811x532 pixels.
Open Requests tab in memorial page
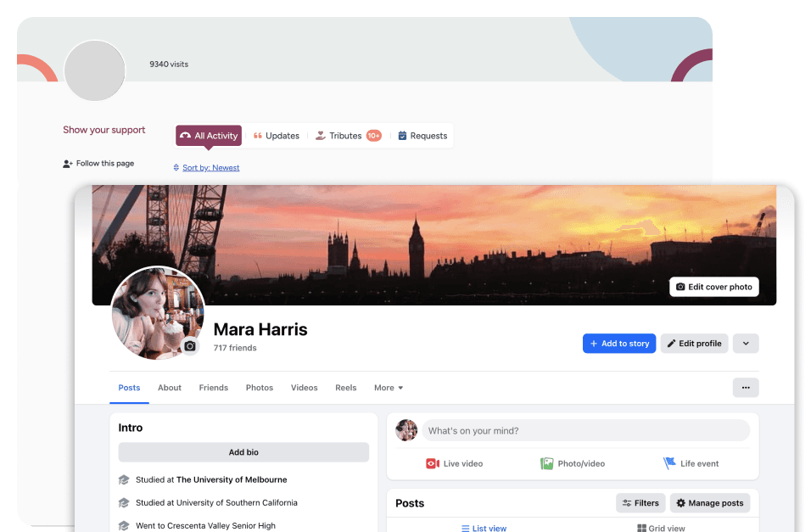click(422, 136)
